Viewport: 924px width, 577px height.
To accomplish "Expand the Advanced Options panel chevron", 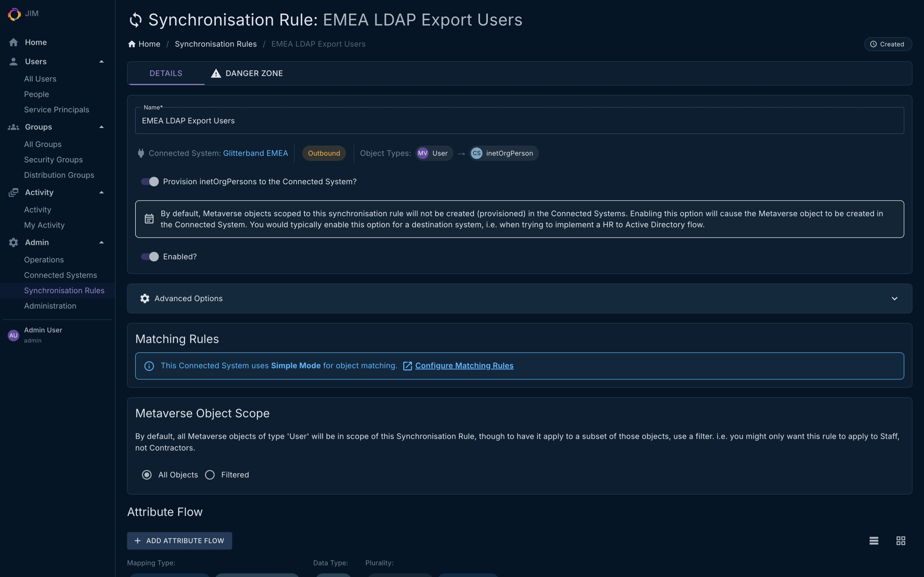I will point(894,299).
